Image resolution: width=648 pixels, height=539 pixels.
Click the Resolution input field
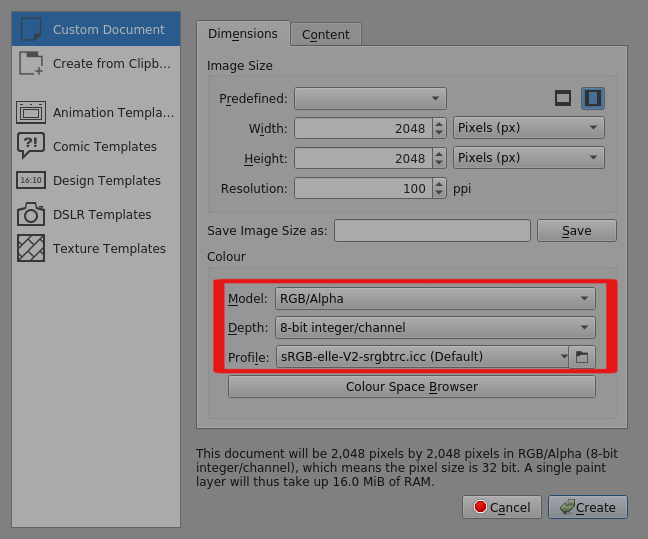pos(364,188)
